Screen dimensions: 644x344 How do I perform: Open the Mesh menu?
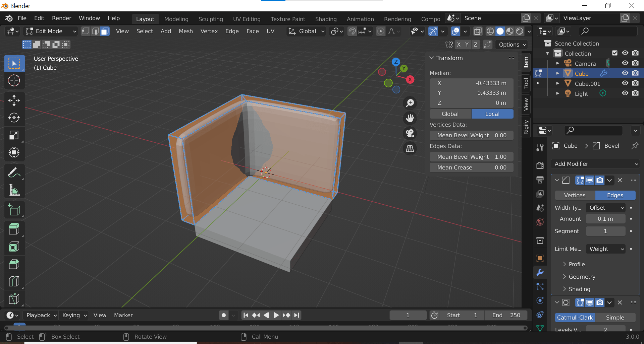(x=185, y=31)
